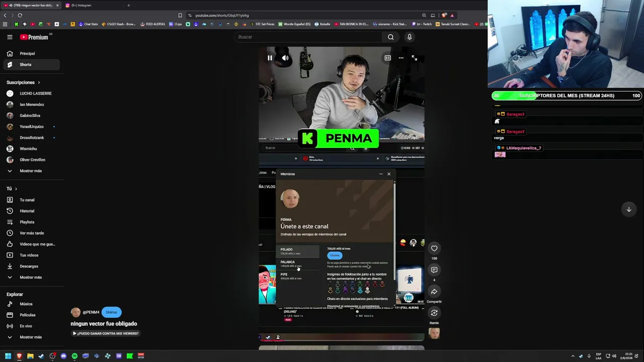644x362 pixels.
Task: Open the Windows Start menu
Action: tap(8, 356)
